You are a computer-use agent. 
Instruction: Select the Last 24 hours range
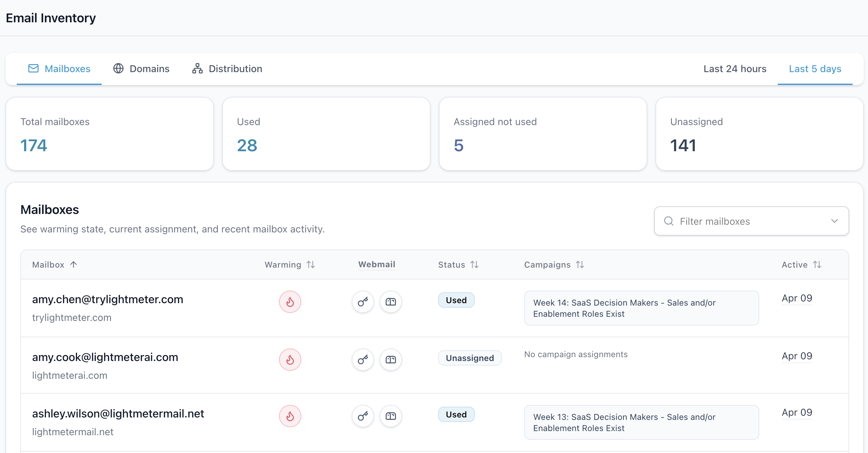[735, 69]
